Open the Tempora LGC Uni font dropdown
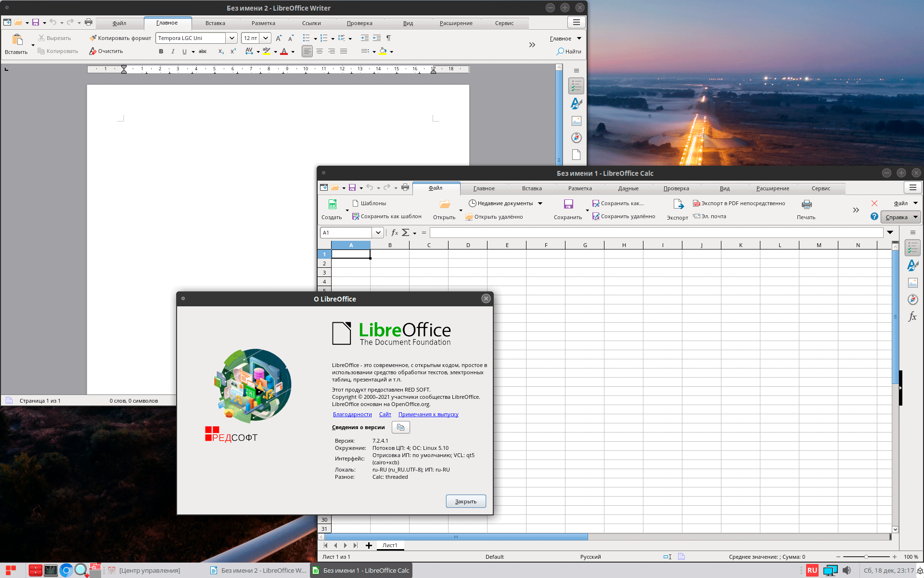The width and height of the screenshot is (924, 578). (231, 38)
